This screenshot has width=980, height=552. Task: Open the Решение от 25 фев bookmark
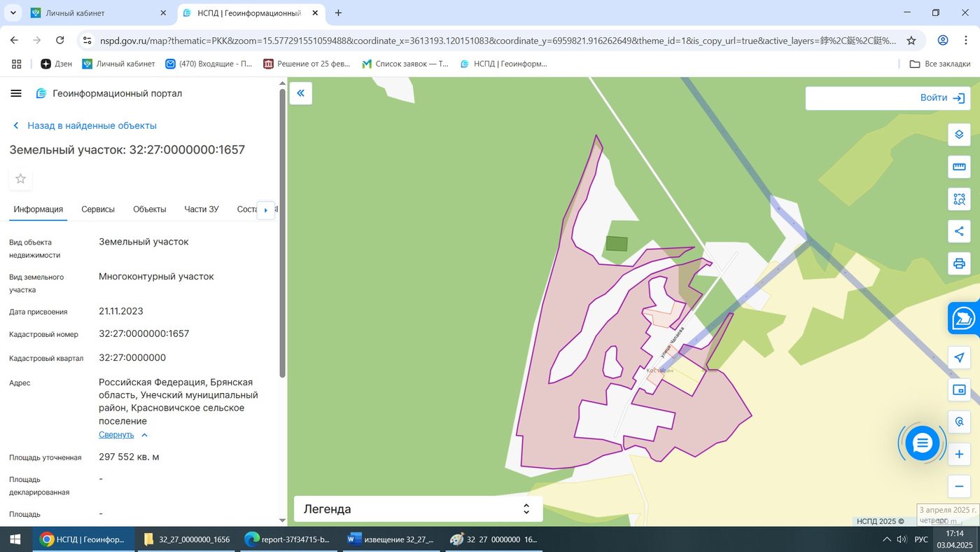(x=307, y=64)
